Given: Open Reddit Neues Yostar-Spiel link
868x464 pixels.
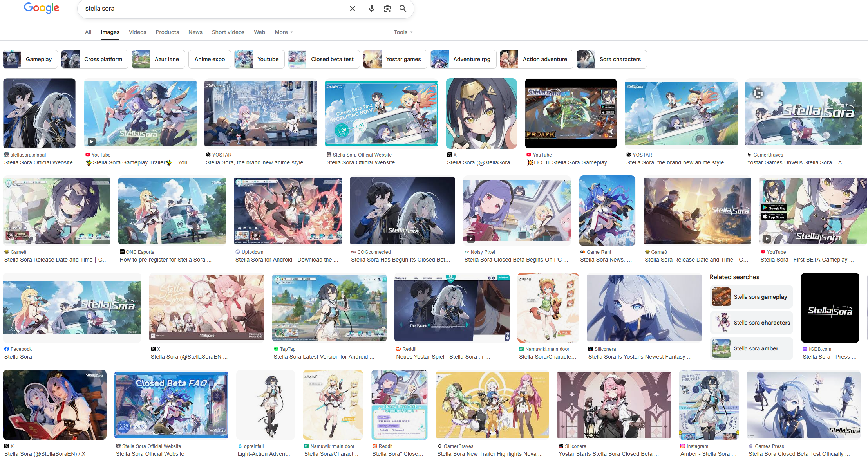Looking at the screenshot, I should point(443,357).
